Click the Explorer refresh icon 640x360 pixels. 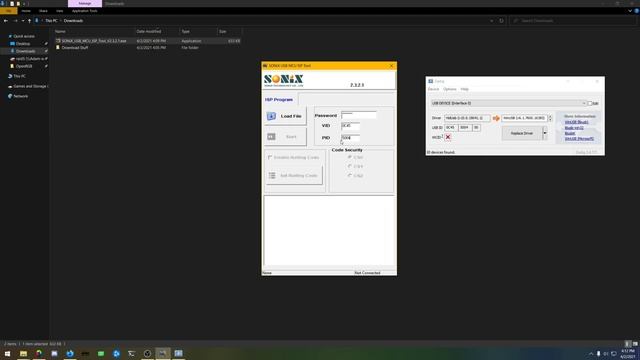(501, 21)
